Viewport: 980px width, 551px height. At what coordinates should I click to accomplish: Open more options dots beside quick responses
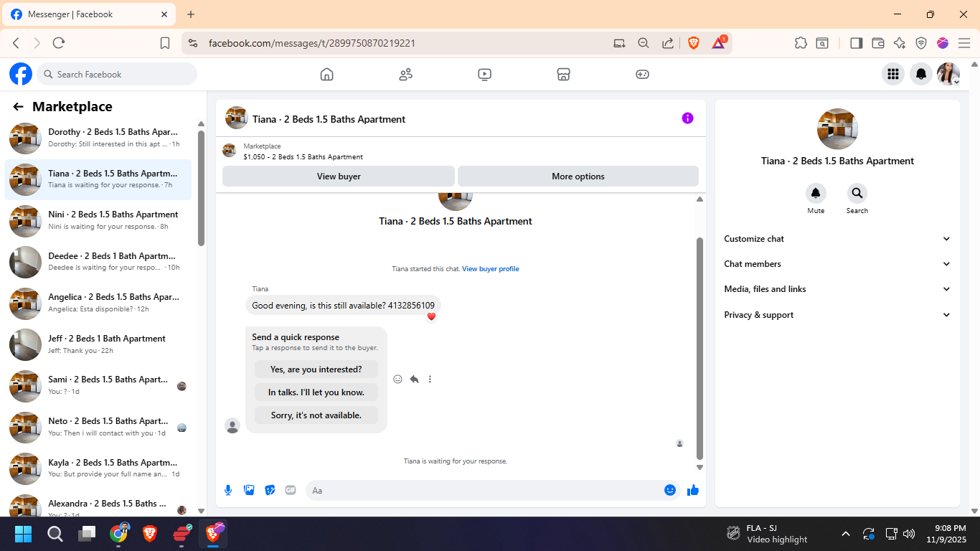[430, 379]
